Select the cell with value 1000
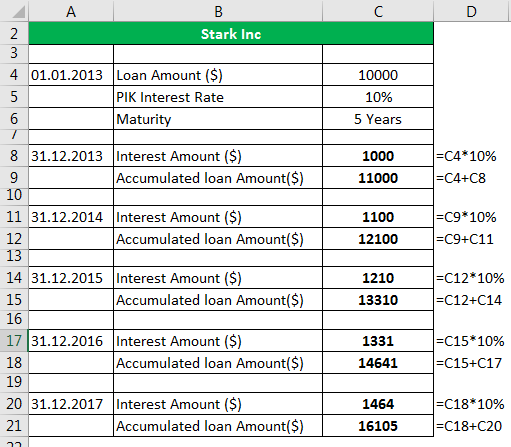This screenshot has height=447, width=511. pyautogui.click(x=378, y=156)
